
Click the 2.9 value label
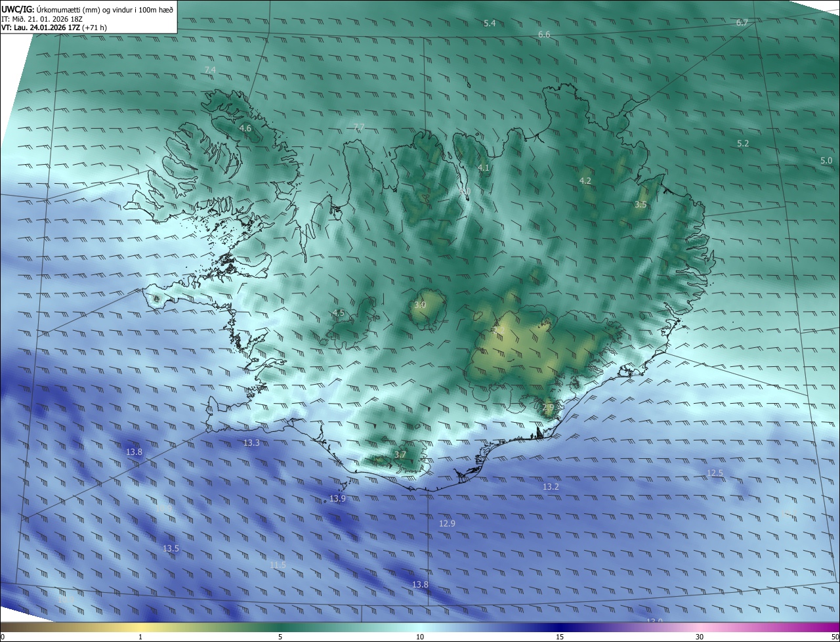548,408
